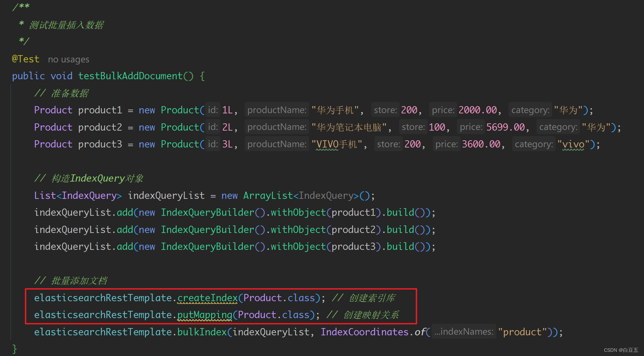Click the string "华为笔记本电脑"
The image size is (644, 356).
pyautogui.click(x=349, y=127)
